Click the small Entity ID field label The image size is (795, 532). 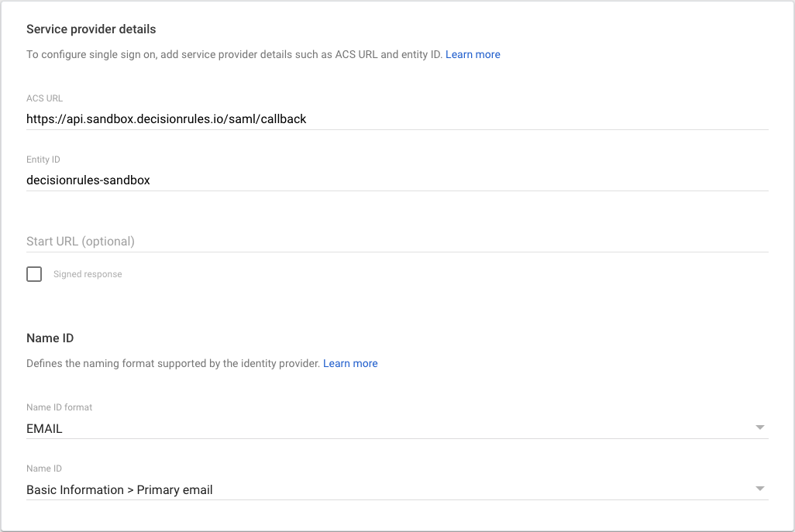[x=43, y=160]
